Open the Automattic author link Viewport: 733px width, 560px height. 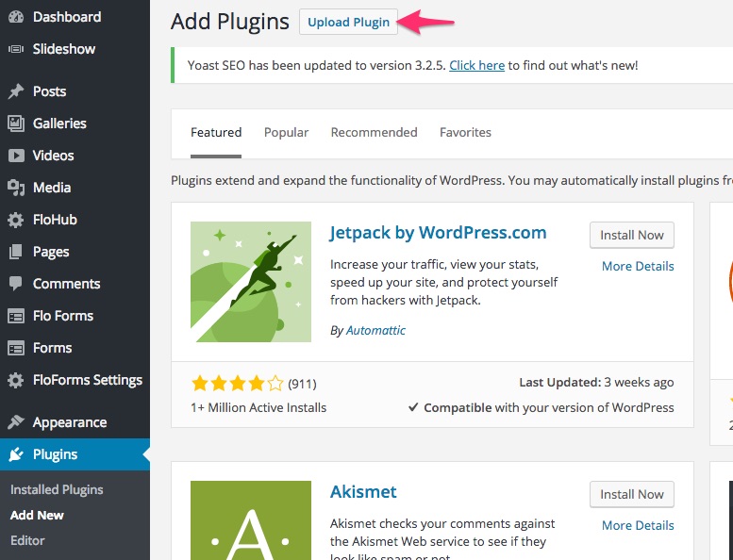click(x=375, y=330)
